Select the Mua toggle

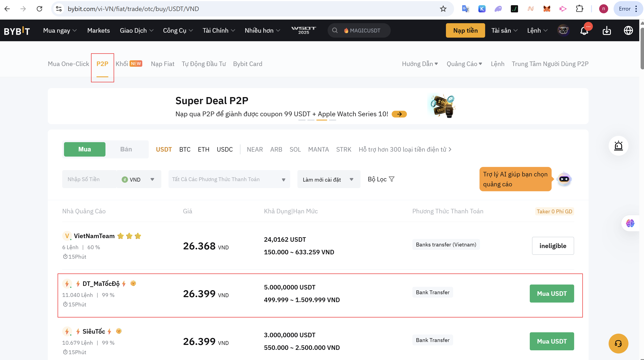84,149
